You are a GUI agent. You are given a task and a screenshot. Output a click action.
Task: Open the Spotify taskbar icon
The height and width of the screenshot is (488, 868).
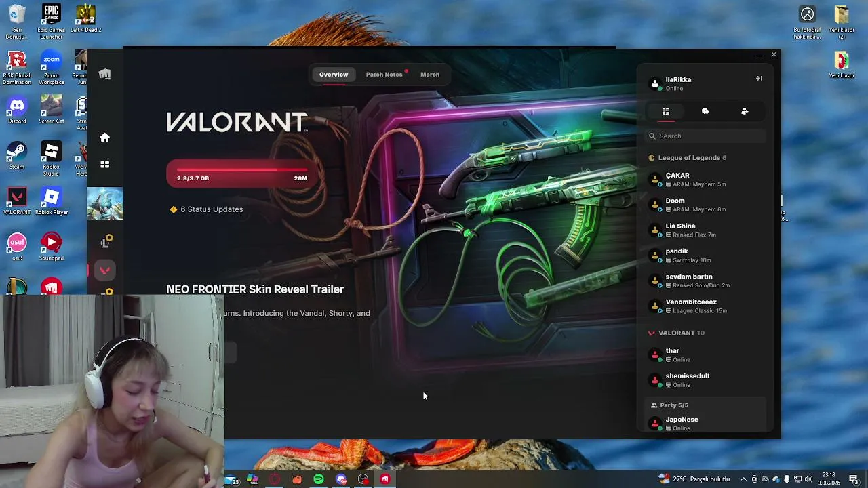pyautogui.click(x=319, y=479)
